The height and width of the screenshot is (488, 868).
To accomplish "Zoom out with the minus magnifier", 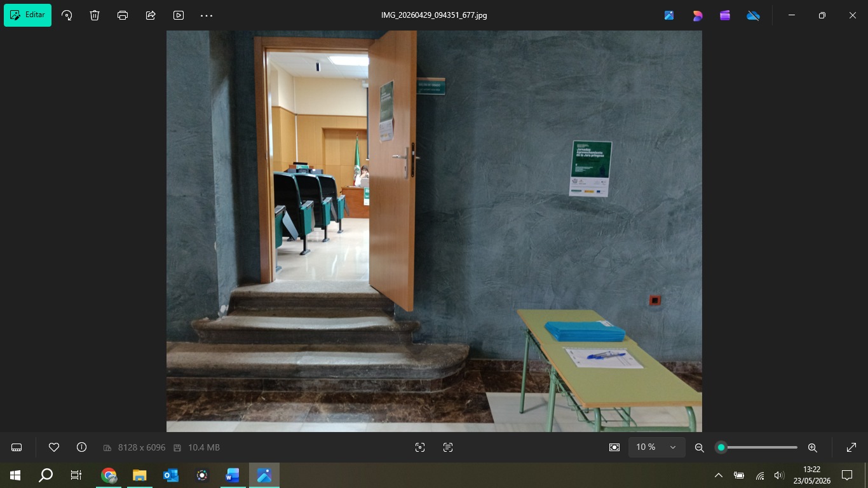I will click(x=700, y=447).
